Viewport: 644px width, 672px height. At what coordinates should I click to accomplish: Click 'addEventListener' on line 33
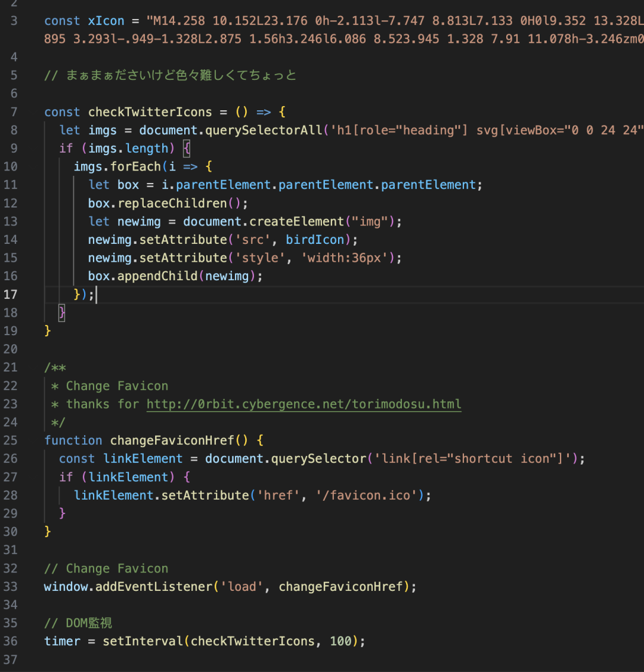[x=154, y=587]
